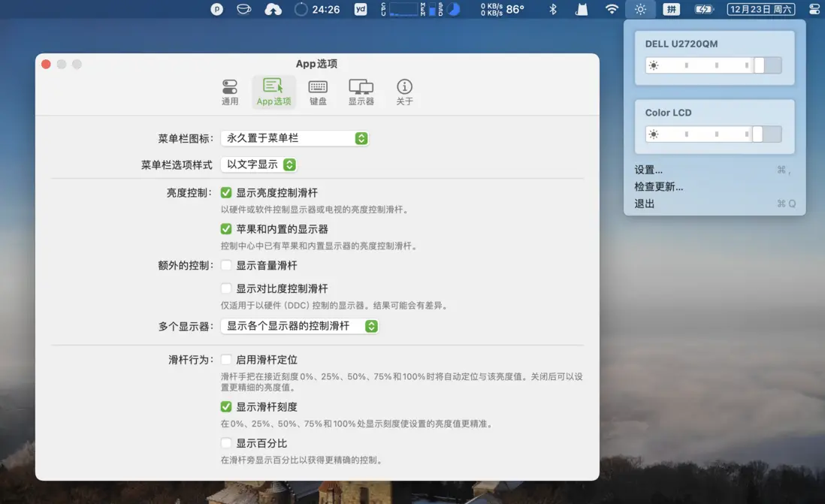This screenshot has height=504, width=825.
Task: Click the DELL U2720QM label
Action: tap(681, 44)
